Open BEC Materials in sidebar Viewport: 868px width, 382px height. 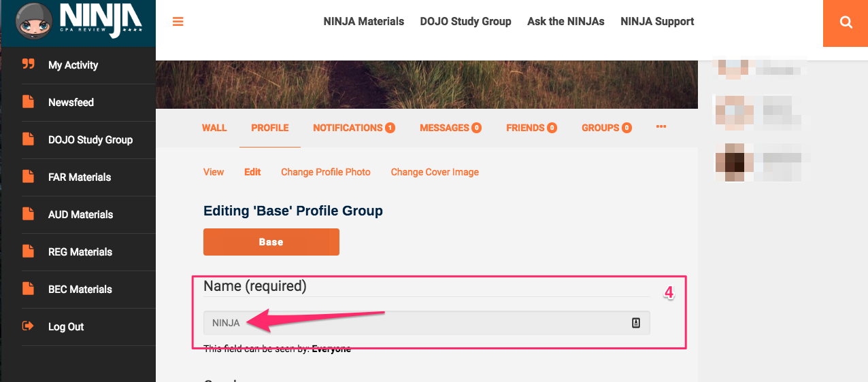[80, 290]
